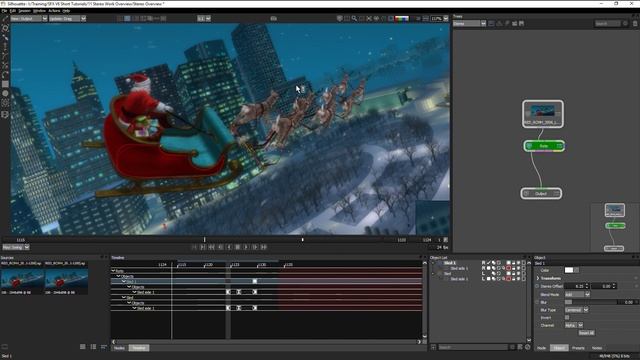Click the RGB channels color bar

click(x=402, y=18)
